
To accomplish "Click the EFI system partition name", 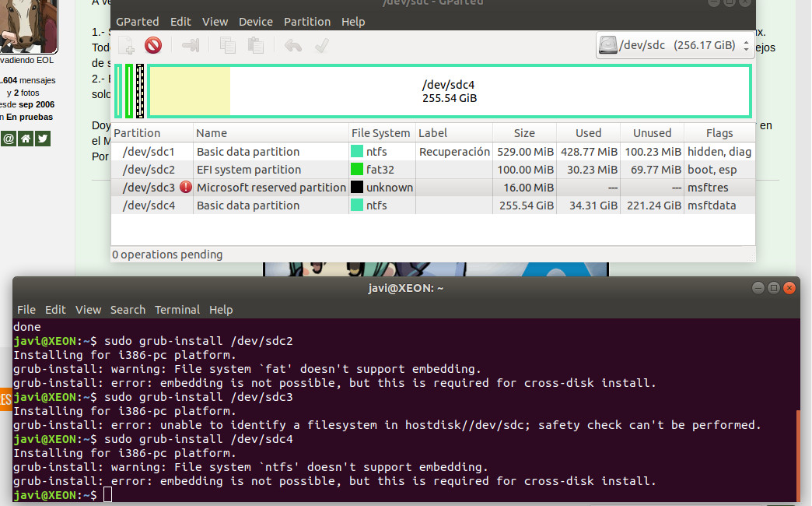I will click(249, 170).
